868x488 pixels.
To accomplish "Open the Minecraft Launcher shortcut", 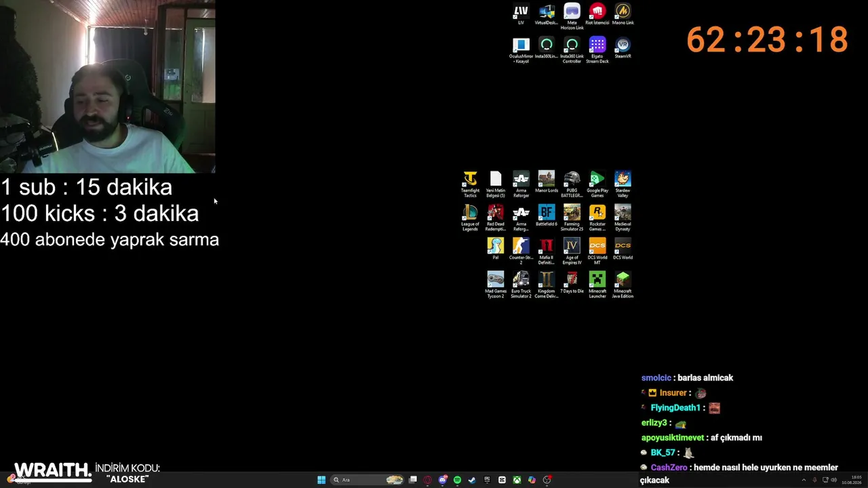I will pos(597,285).
